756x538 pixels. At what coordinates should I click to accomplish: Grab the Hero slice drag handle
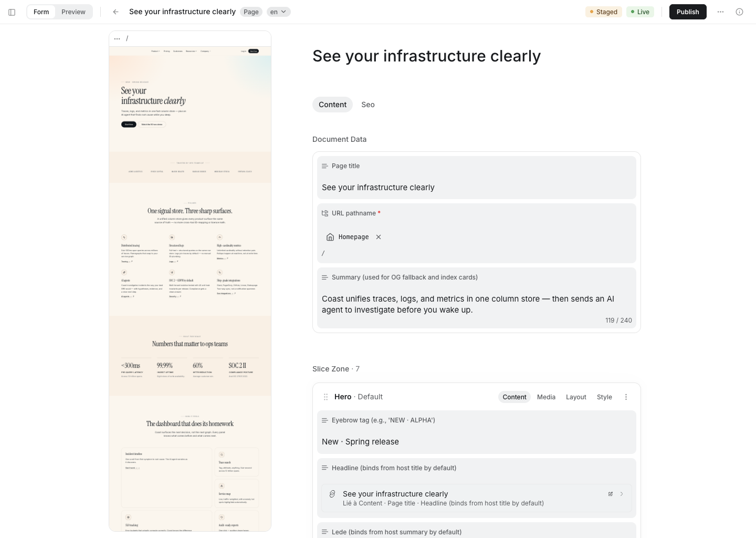pos(325,397)
